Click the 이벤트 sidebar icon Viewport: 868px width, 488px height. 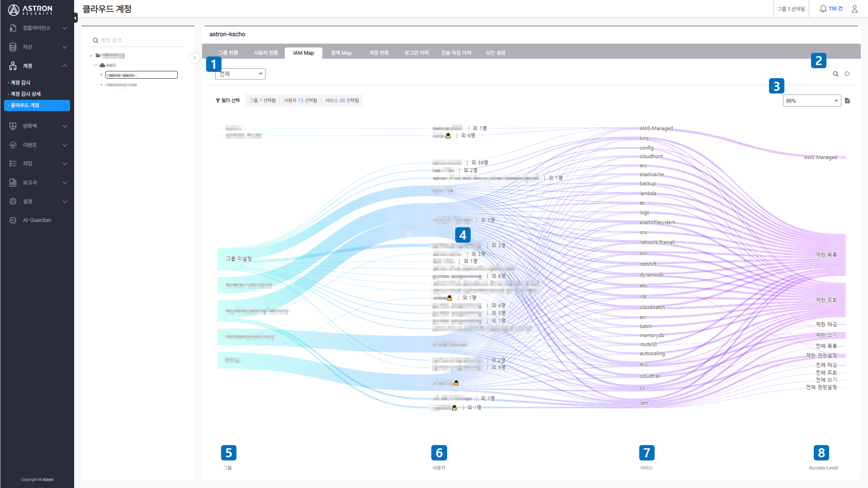click(13, 145)
